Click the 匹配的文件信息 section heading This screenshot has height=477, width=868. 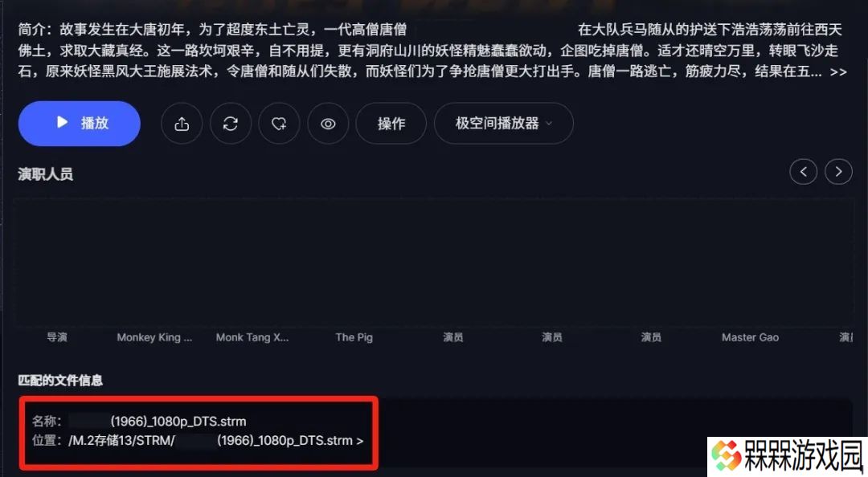[x=60, y=380]
